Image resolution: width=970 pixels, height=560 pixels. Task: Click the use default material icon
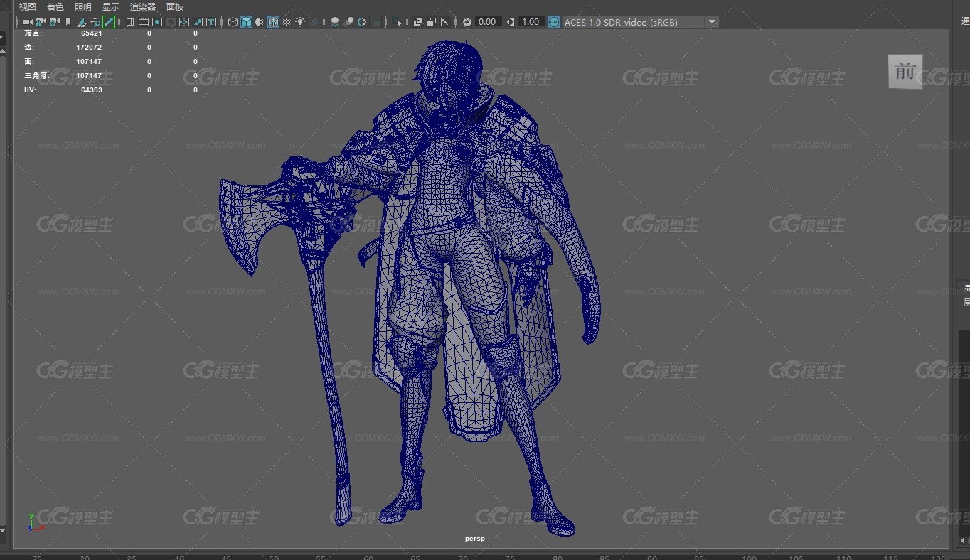260,22
